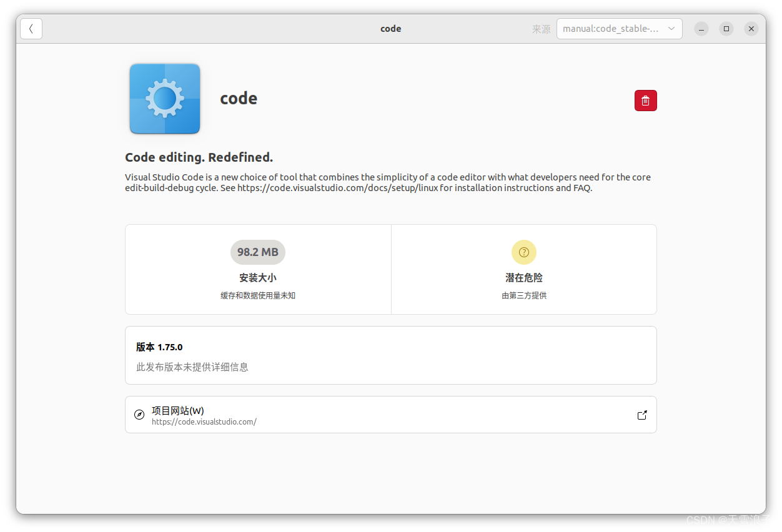Image resolution: width=782 pixels, height=532 pixels.
Task: Go back using the header back arrow
Action: coord(31,29)
